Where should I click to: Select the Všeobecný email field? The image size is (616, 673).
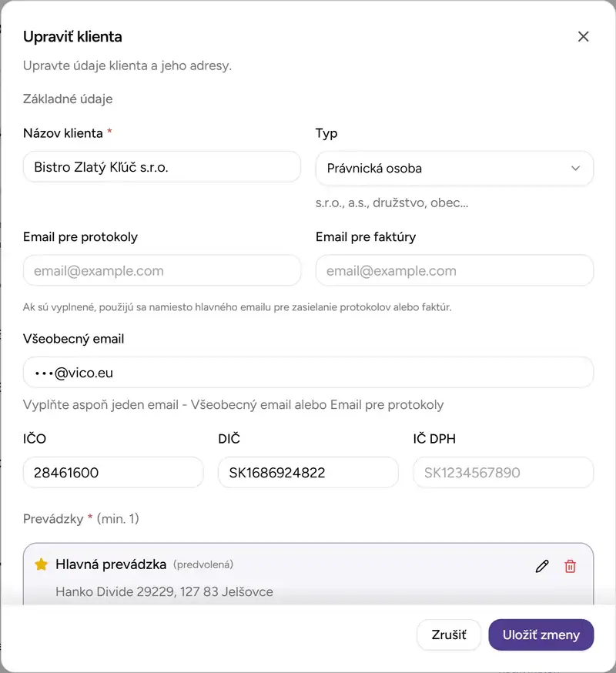308,373
